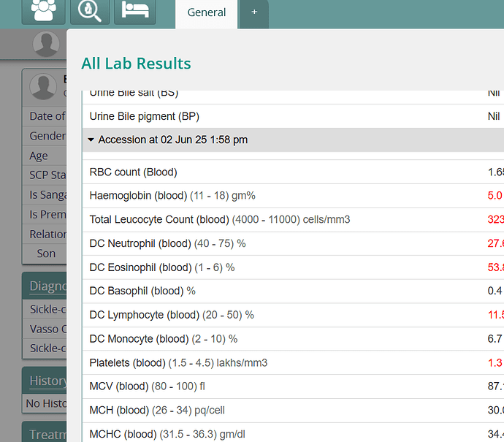The width and height of the screenshot is (504, 442).
Task: Open the patient search magnifier icon
Action: pos(90,11)
